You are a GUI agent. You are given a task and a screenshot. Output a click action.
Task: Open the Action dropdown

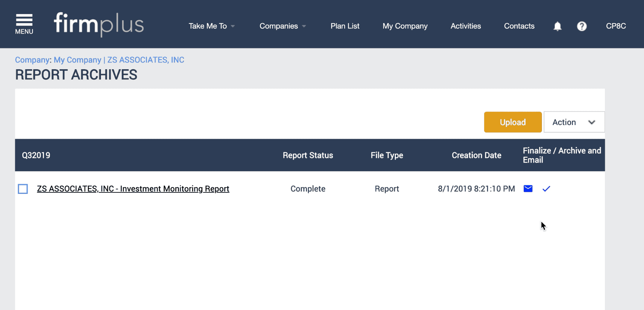tap(574, 122)
